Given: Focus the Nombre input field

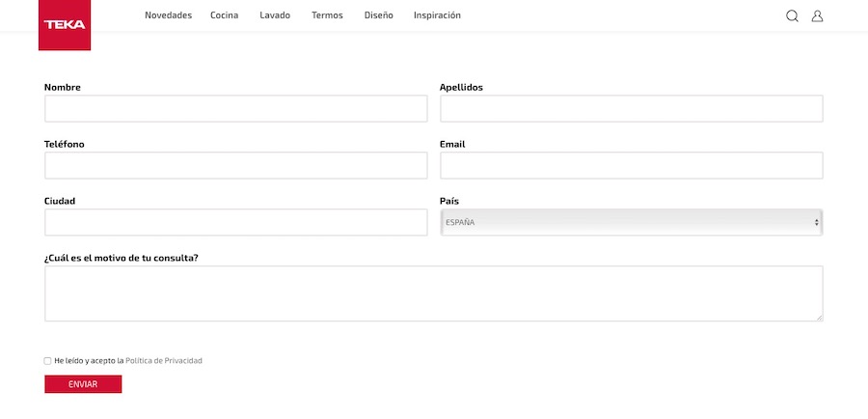Looking at the screenshot, I should [235, 109].
